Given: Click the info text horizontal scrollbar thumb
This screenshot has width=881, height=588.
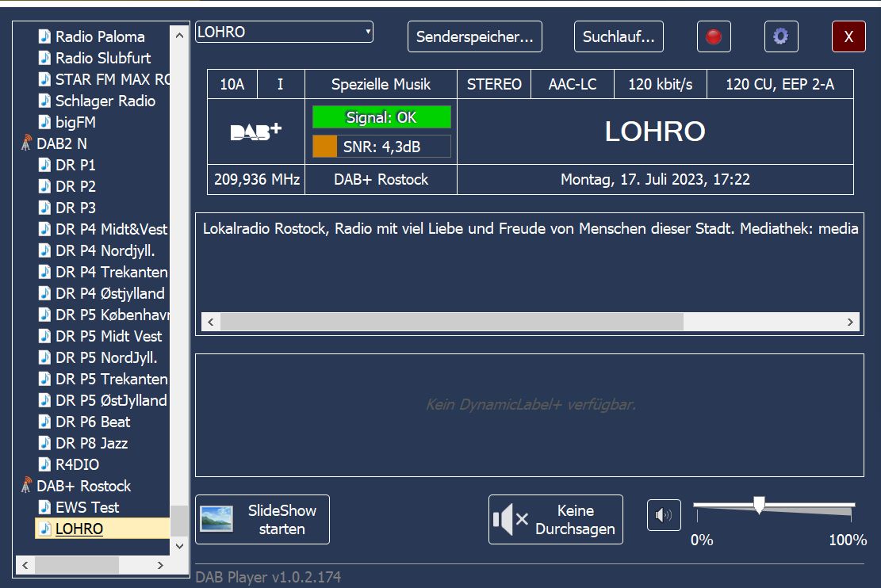Looking at the screenshot, I should click(452, 322).
